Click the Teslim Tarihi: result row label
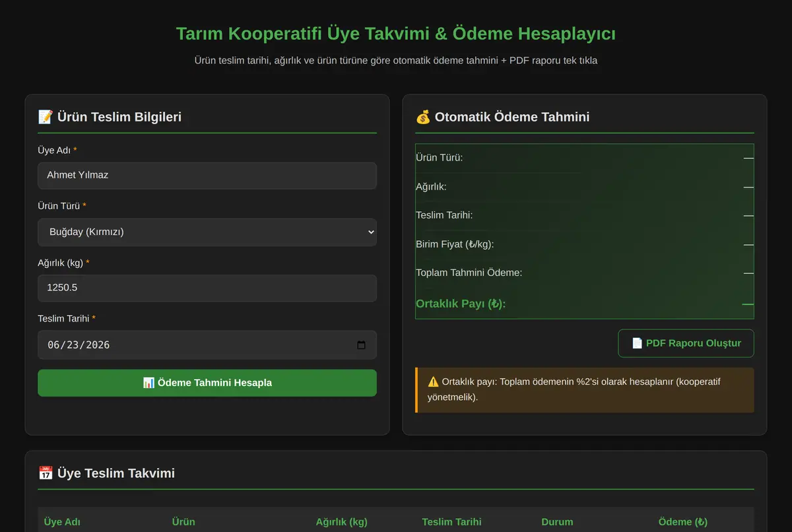The height and width of the screenshot is (532, 792). coord(444,215)
